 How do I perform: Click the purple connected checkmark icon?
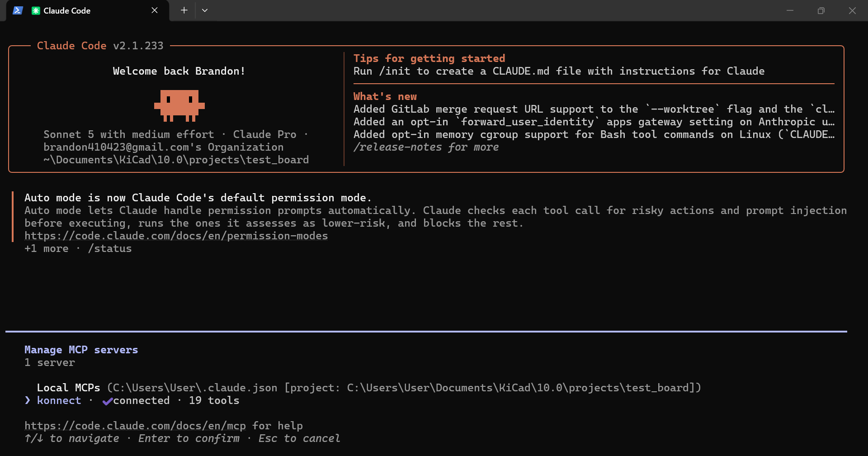click(x=107, y=401)
